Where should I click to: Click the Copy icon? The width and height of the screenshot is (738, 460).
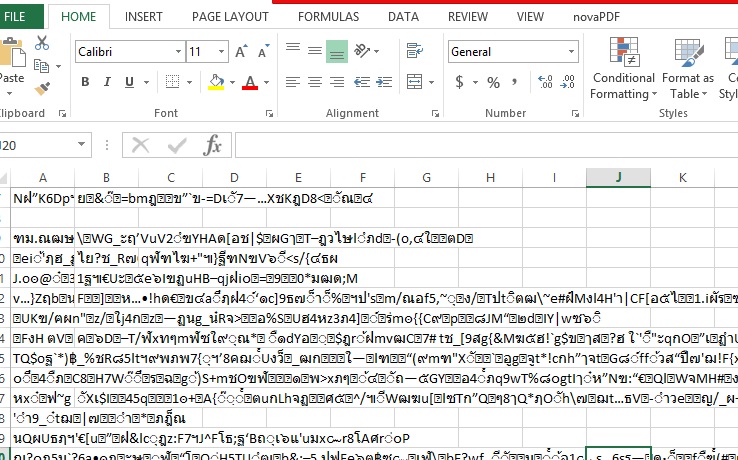tap(41, 65)
